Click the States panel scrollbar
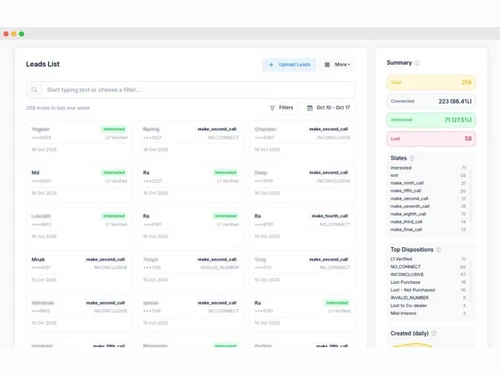Screen dimensions: 500x375 471,197
